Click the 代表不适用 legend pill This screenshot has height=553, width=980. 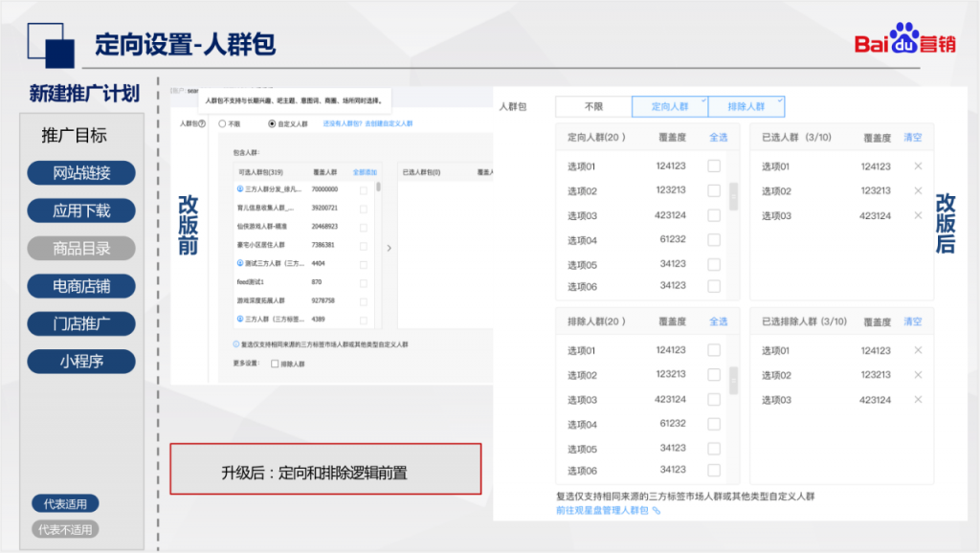[x=65, y=529]
